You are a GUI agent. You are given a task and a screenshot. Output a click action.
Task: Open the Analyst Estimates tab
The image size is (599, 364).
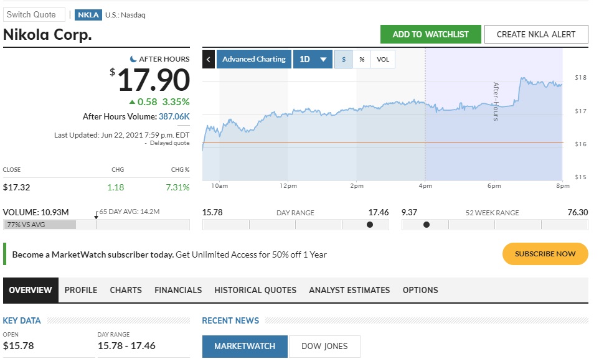349,290
